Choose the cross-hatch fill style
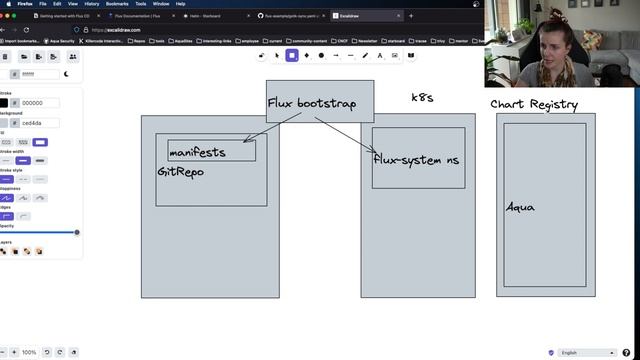The height and width of the screenshot is (360, 640). (x=23, y=142)
